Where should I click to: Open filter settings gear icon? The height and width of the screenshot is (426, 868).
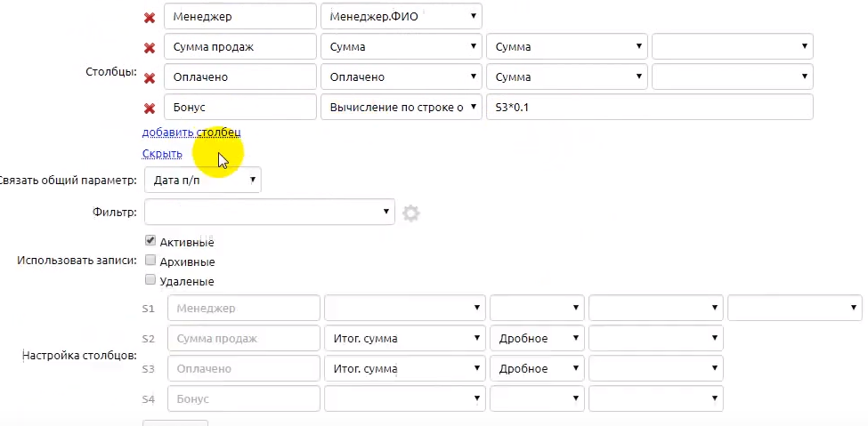click(410, 213)
